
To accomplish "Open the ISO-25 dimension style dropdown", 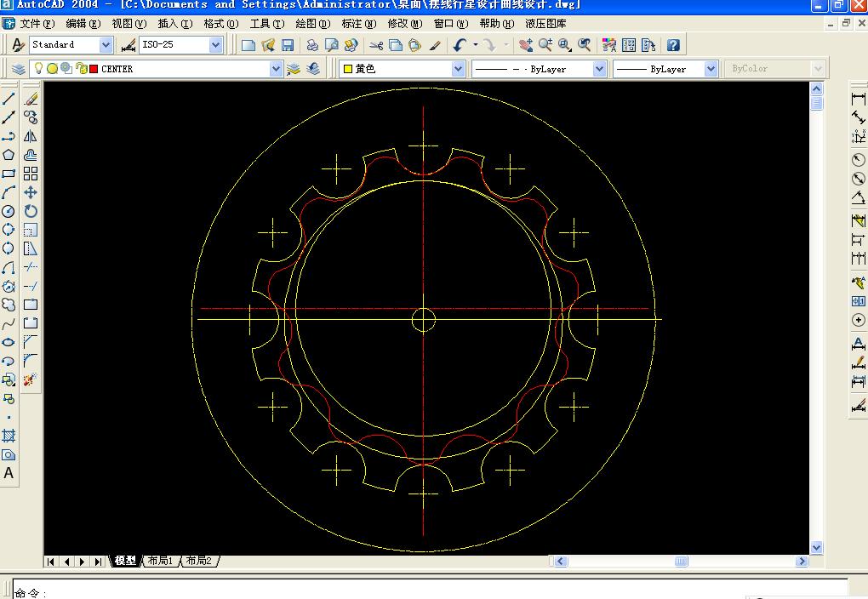I will (216, 45).
